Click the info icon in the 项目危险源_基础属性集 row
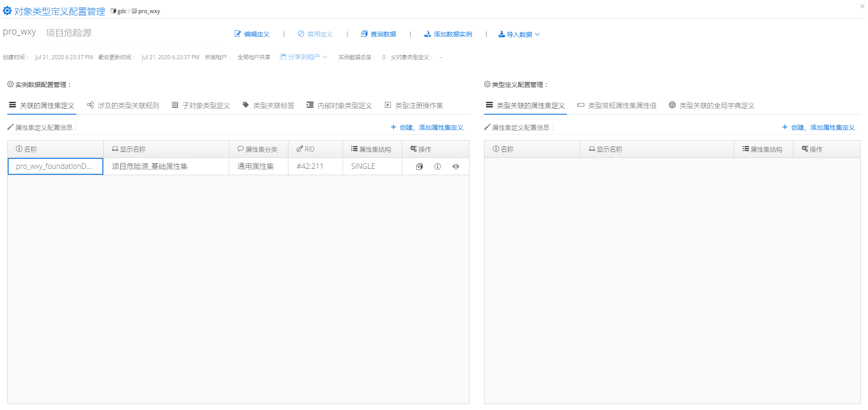Image resolution: width=868 pixels, height=410 pixels. [437, 167]
